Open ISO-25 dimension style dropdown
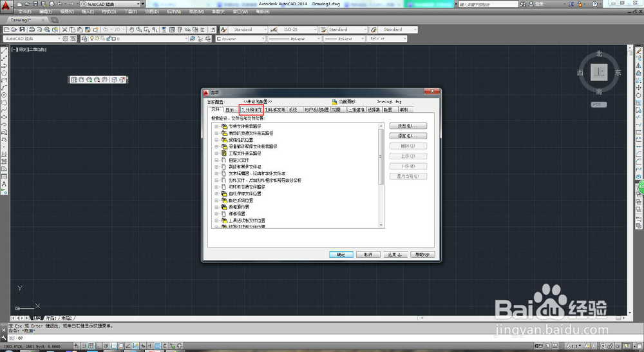The image size is (644, 352). coord(316,30)
